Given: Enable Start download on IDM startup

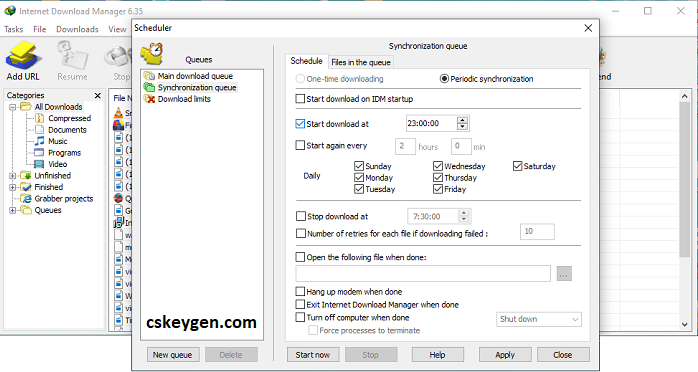Looking at the screenshot, I should [300, 99].
